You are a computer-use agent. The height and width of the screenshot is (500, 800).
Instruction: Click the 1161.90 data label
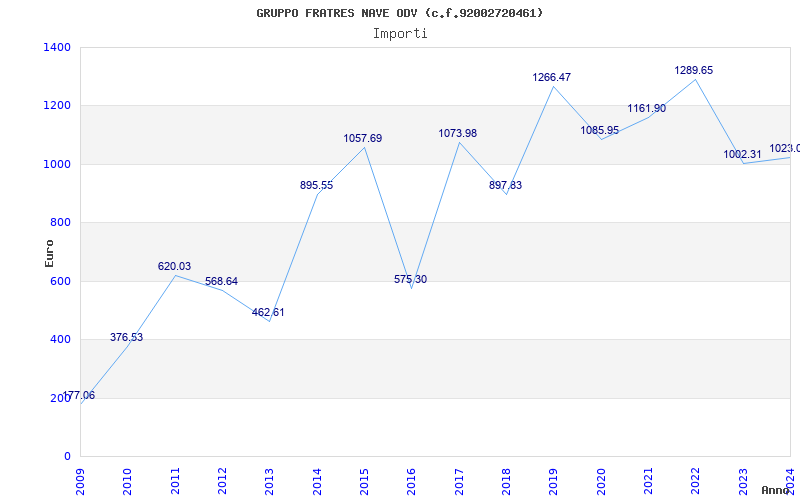click(647, 108)
